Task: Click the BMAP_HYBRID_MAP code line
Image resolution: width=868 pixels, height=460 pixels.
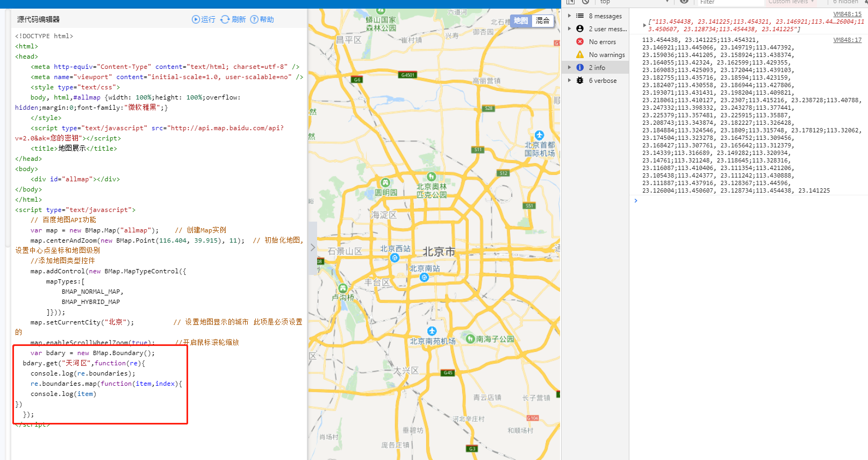Action: [x=91, y=302]
